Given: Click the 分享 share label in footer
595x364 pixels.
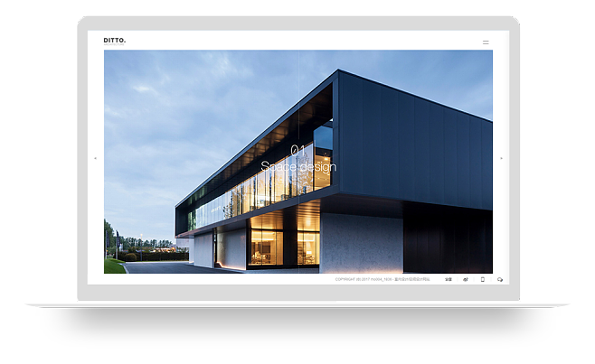Looking at the screenshot, I should tap(449, 280).
